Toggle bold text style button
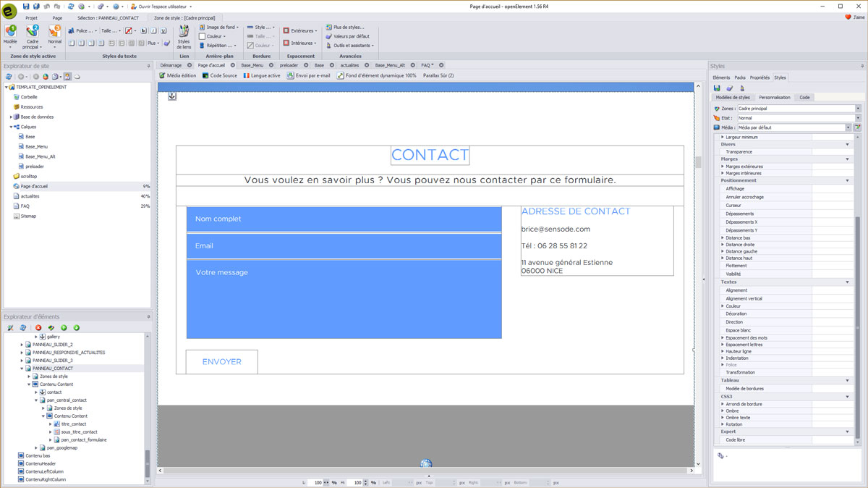 tap(143, 31)
